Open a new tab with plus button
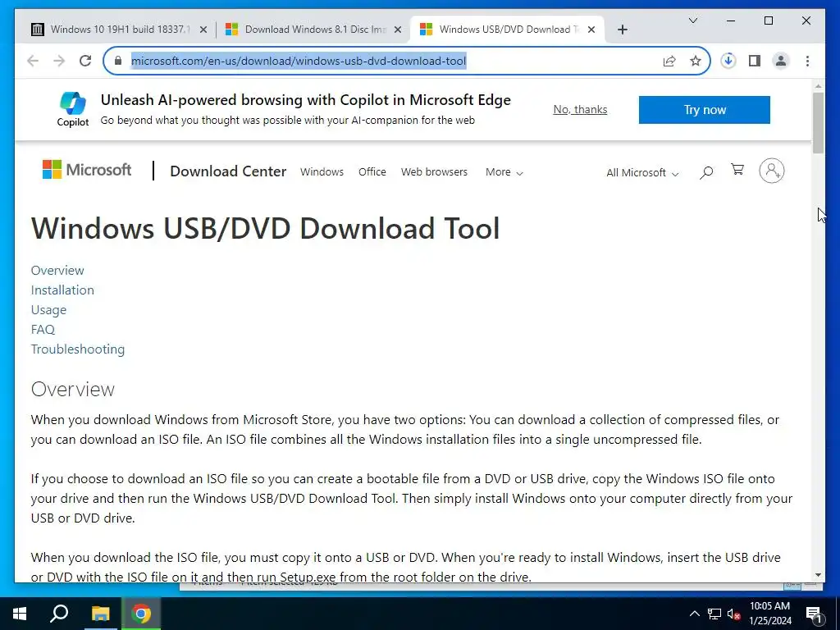This screenshot has height=630, width=840. click(622, 30)
